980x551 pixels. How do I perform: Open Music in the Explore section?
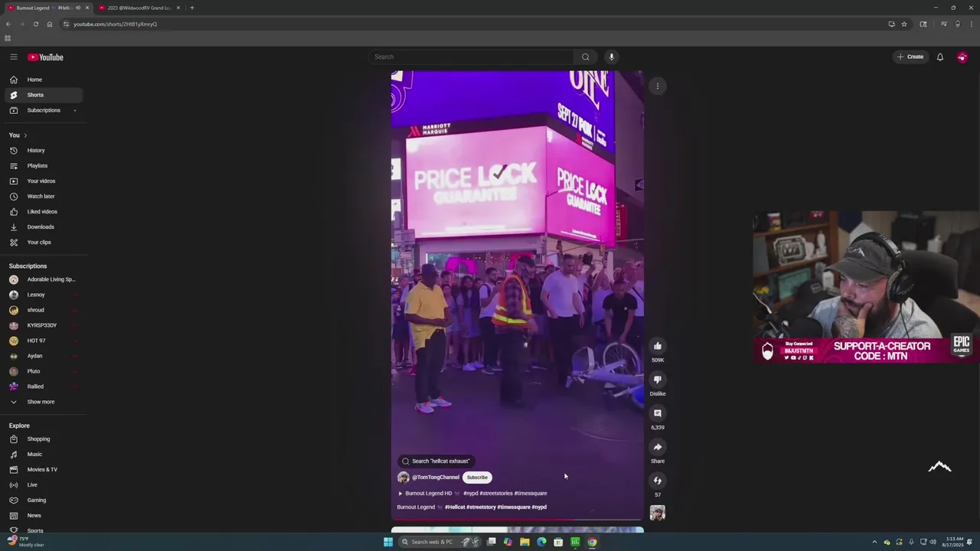pyautogui.click(x=42, y=455)
